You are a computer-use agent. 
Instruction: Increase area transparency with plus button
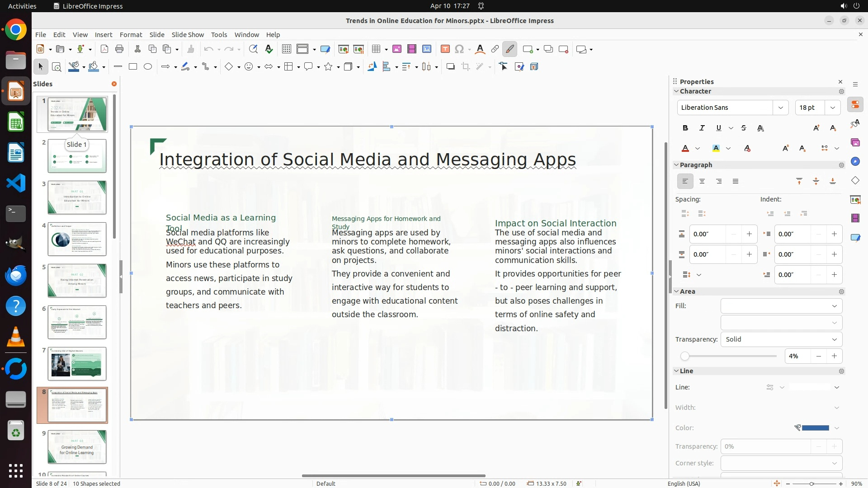[x=834, y=356]
